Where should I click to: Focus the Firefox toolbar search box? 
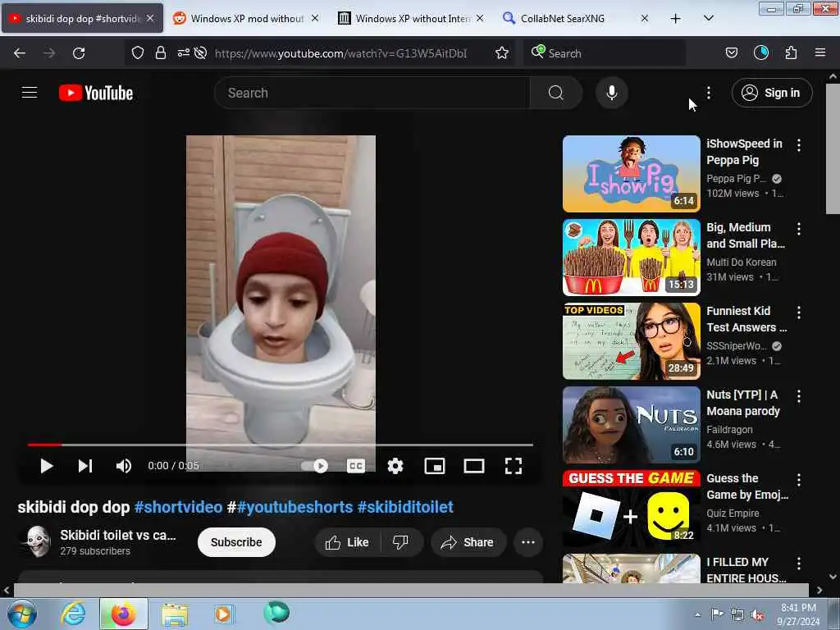tap(605, 53)
